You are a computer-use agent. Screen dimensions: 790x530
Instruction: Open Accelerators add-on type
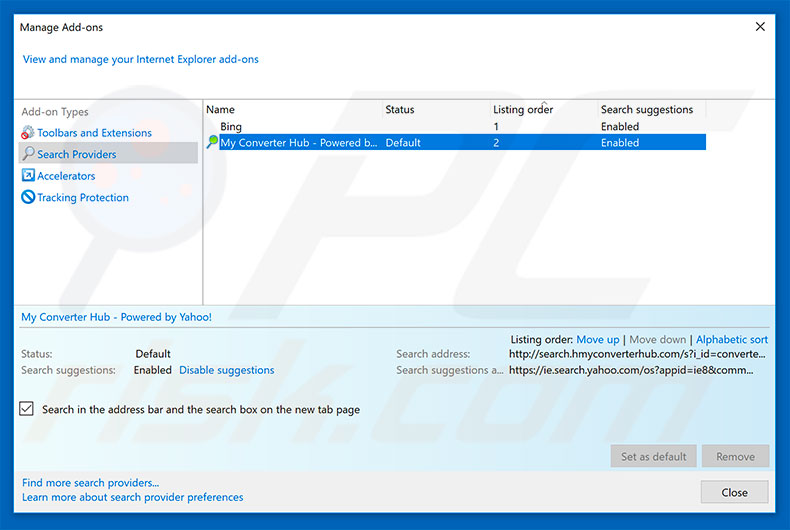pos(66,176)
